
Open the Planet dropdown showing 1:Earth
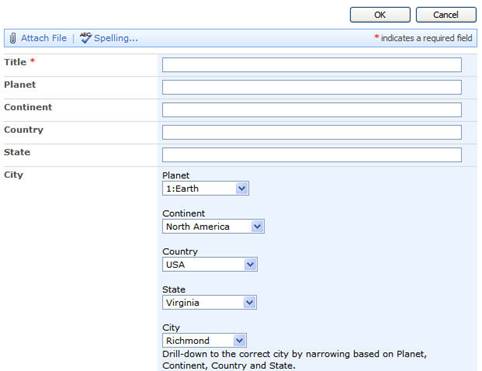point(205,188)
